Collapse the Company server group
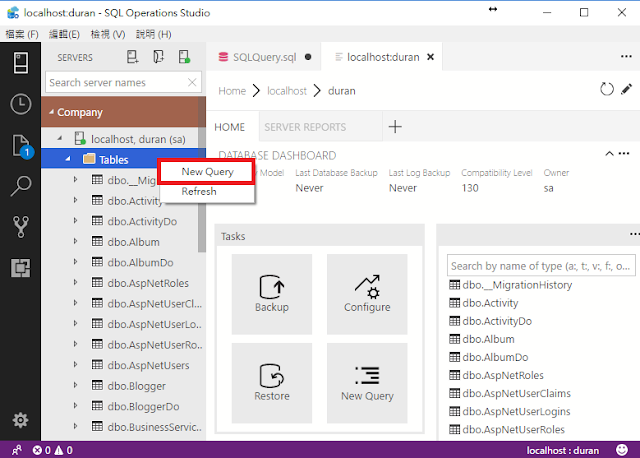The width and height of the screenshot is (640, 458). tap(51, 112)
